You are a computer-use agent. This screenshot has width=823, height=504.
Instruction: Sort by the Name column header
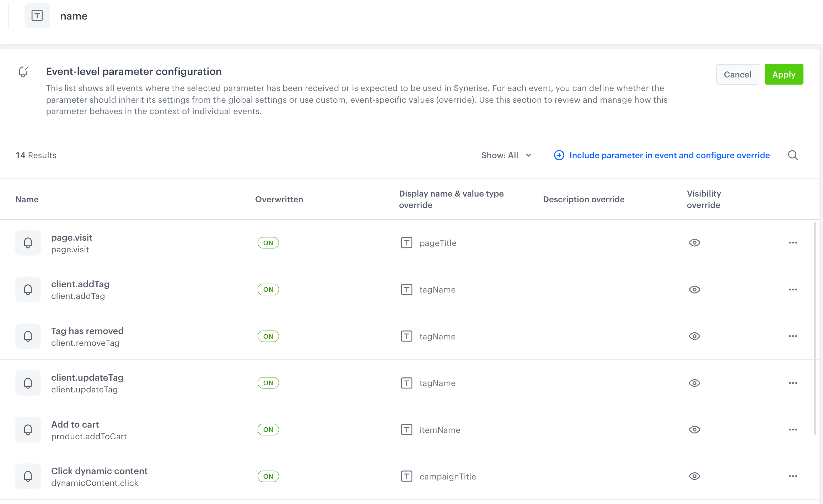27,199
